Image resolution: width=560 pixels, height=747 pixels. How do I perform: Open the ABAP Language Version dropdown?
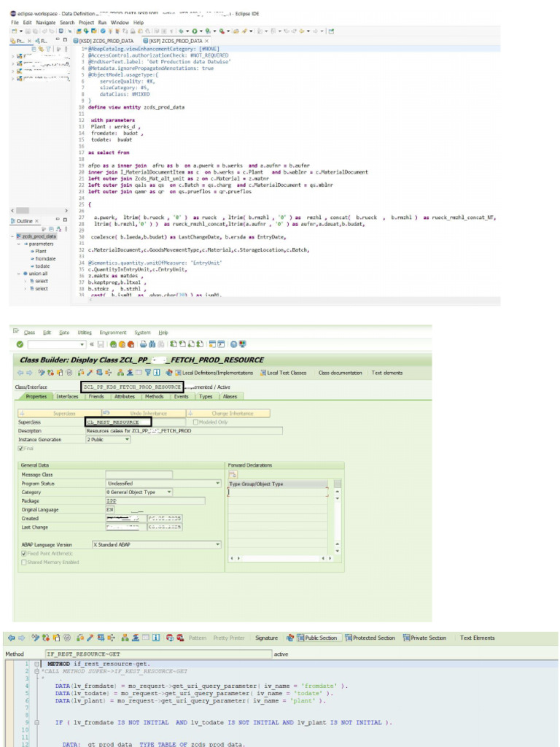[x=217, y=544]
